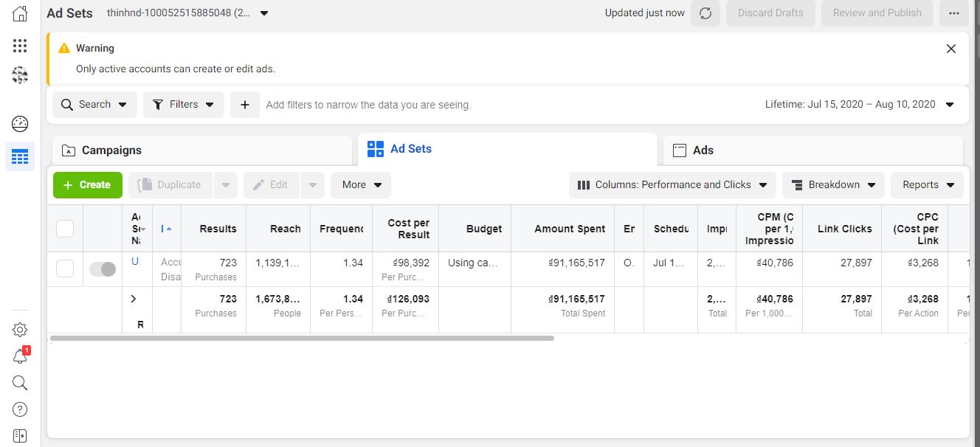The height and width of the screenshot is (447, 980).
Task: Open the Reports button menu
Action: (x=927, y=185)
